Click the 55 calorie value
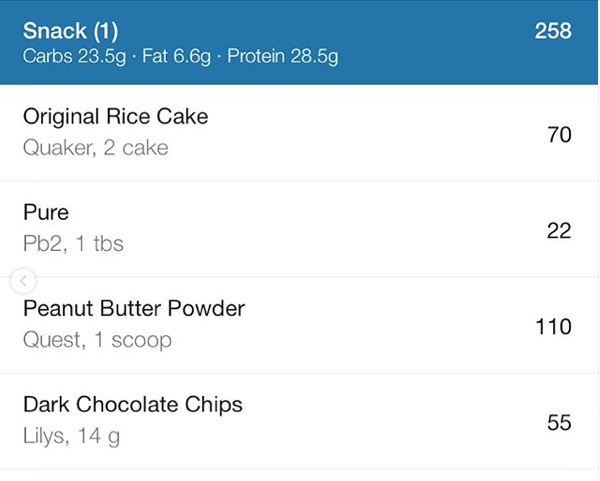The width and height of the screenshot is (600, 481). click(x=559, y=422)
